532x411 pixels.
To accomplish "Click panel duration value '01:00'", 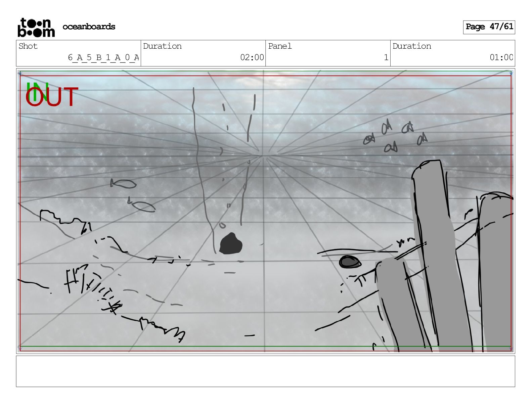I will [501, 57].
